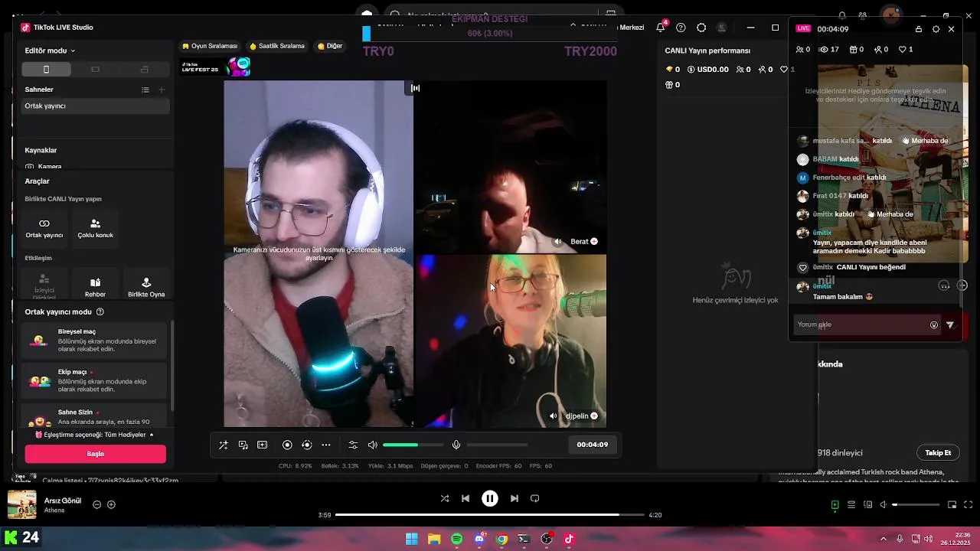Open the clip capture icon in toolbar
This screenshot has width=980, height=551.
coord(263,445)
